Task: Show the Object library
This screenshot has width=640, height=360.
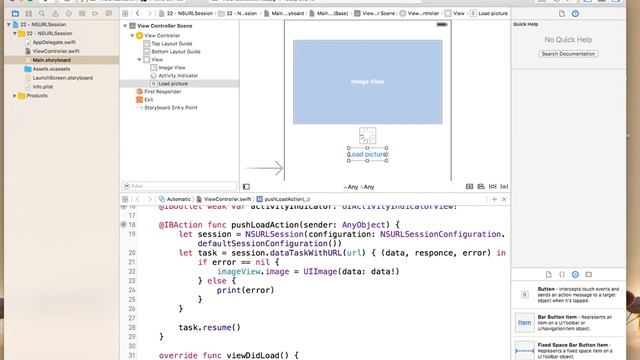Action: pyautogui.click(x=575, y=274)
